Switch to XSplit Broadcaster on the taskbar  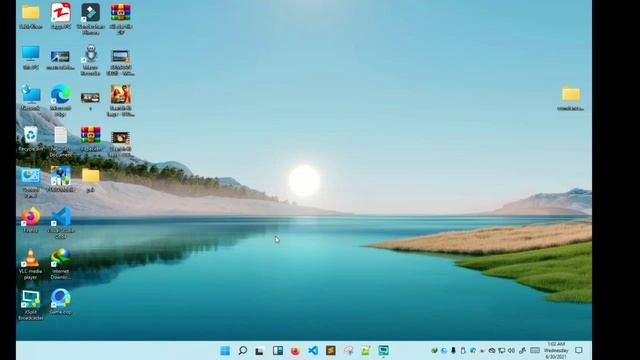[383, 351]
